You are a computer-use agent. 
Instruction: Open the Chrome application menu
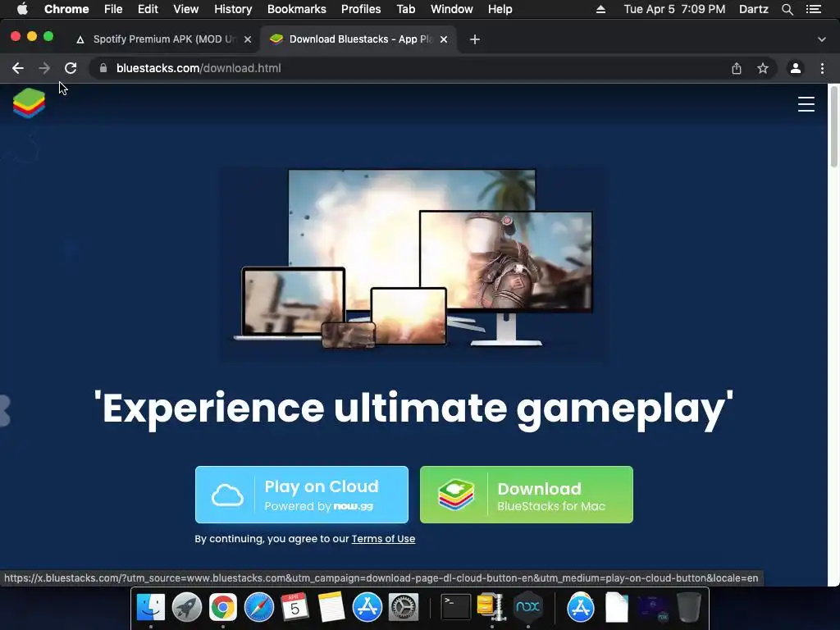66,9
